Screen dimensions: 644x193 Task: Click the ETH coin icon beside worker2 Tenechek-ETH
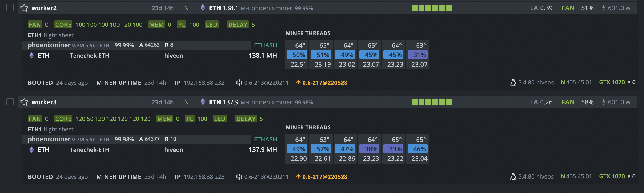[x=32, y=55]
